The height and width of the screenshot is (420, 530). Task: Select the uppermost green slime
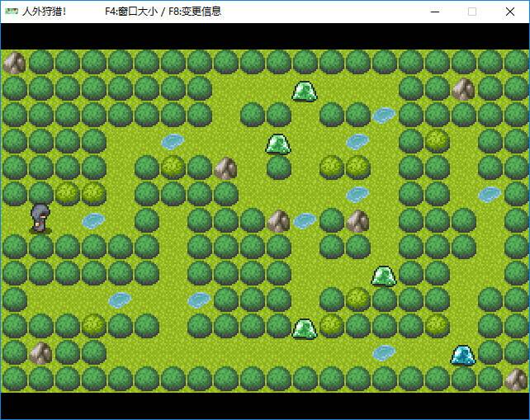pyautogui.click(x=305, y=91)
